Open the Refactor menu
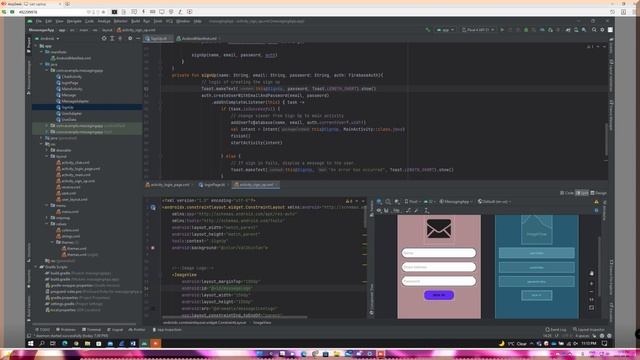The height and width of the screenshot is (360, 640). 120,21
